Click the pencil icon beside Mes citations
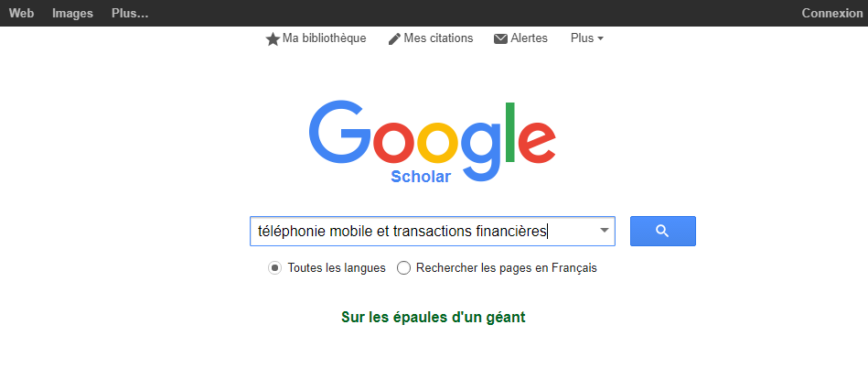 (394, 39)
